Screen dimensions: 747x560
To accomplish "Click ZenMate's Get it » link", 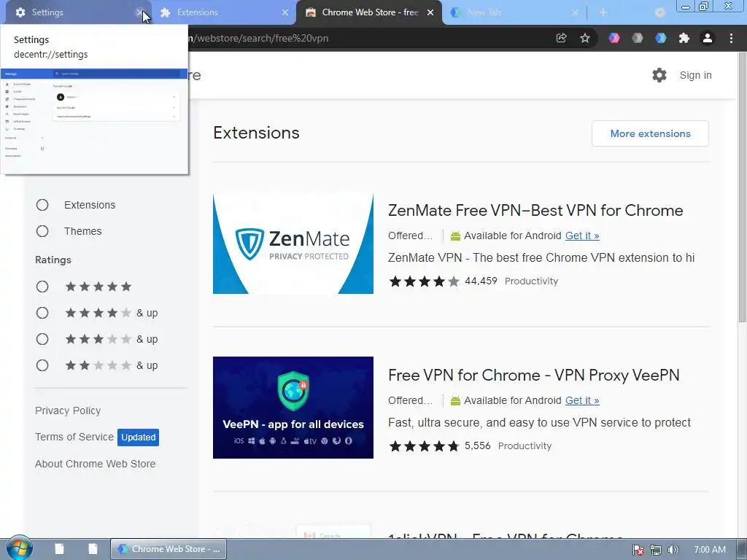I will [x=582, y=236].
